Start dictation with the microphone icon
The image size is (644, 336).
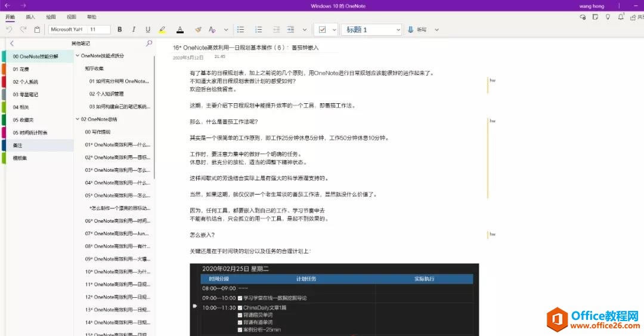(x=410, y=30)
